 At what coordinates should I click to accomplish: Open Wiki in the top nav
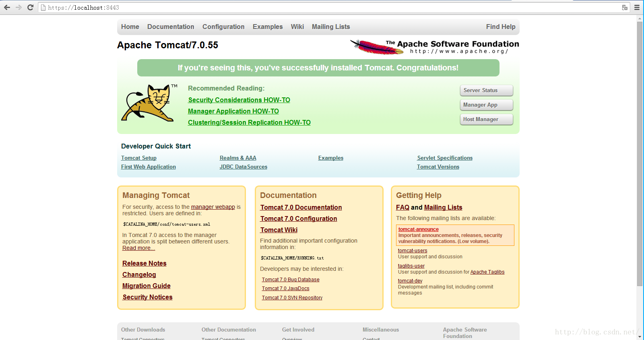[x=297, y=27]
